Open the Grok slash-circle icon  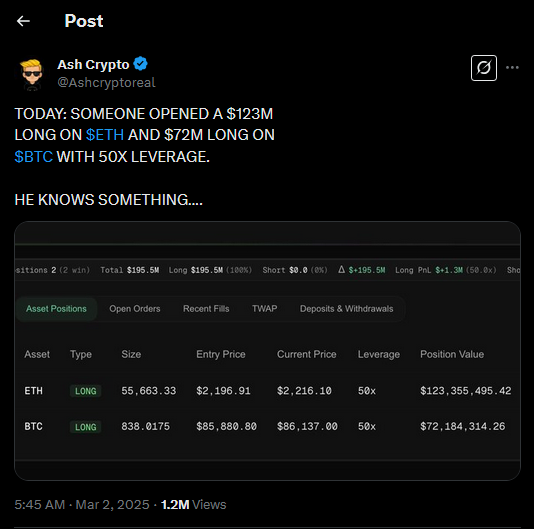[484, 68]
